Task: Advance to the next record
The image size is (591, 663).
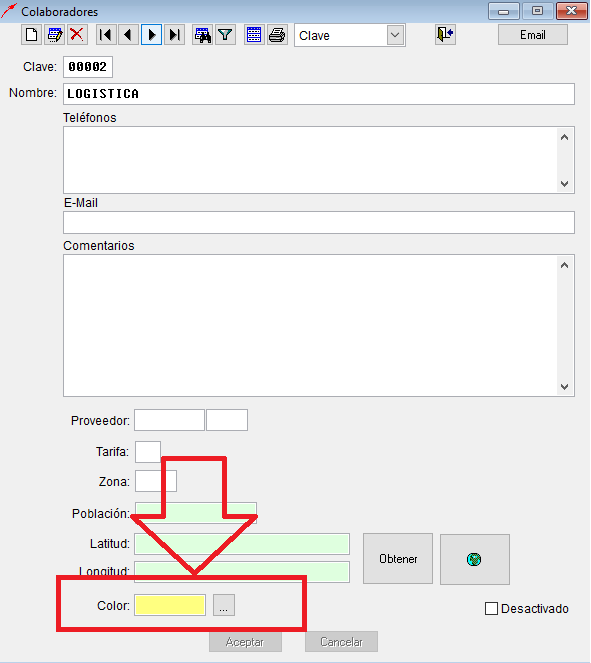Action: [151, 35]
